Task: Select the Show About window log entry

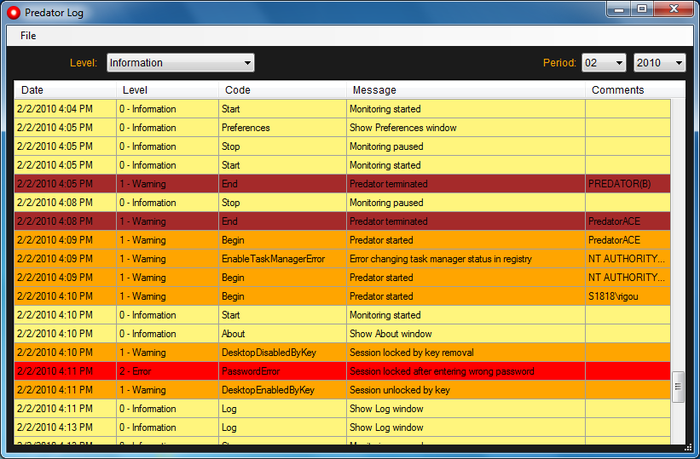Action: (342, 334)
